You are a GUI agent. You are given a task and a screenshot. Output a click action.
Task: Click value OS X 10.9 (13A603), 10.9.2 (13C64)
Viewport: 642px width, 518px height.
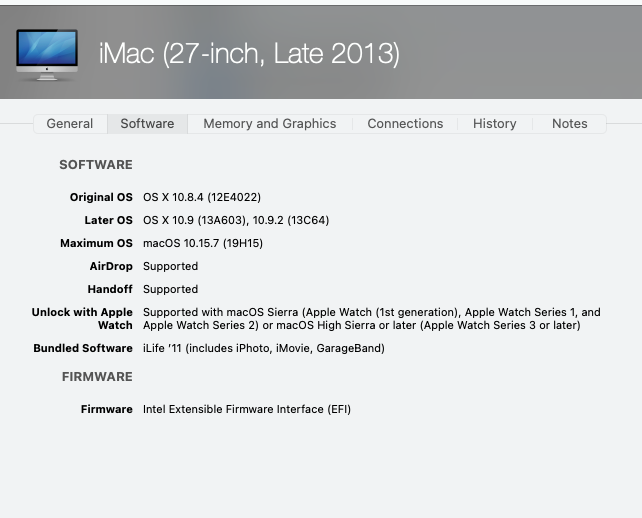pos(236,220)
